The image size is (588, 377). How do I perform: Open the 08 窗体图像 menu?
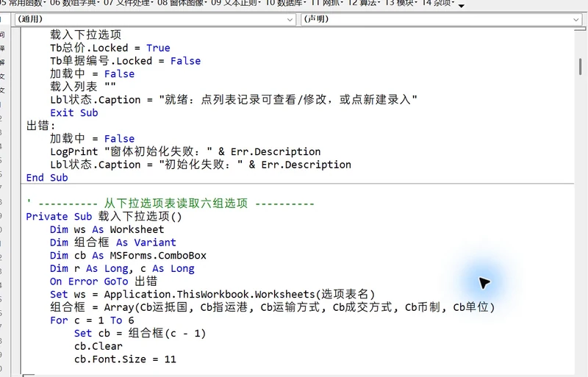pyautogui.click(x=182, y=3)
